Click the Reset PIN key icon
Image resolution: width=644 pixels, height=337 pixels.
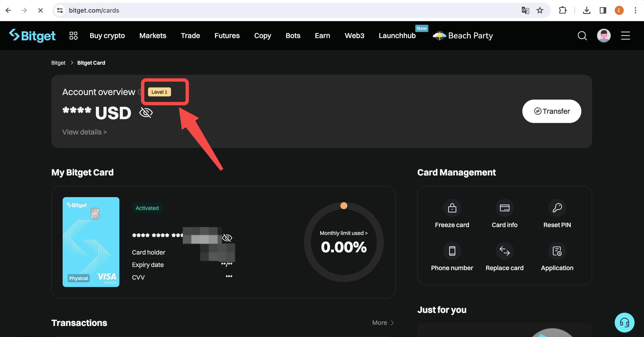[557, 208]
